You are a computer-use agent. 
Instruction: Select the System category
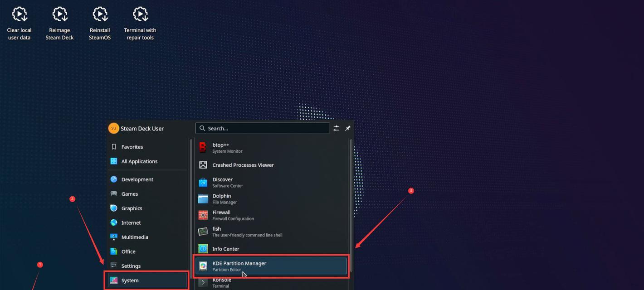tap(147, 280)
